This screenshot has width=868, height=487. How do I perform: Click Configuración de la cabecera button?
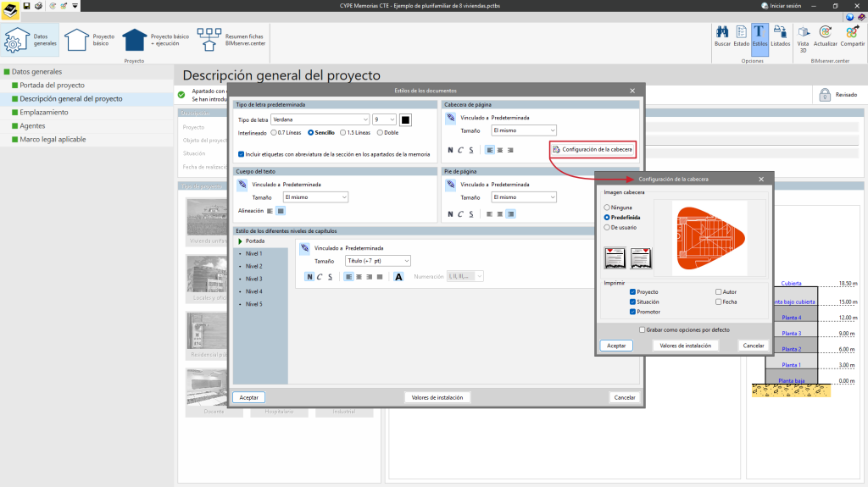pyautogui.click(x=592, y=149)
